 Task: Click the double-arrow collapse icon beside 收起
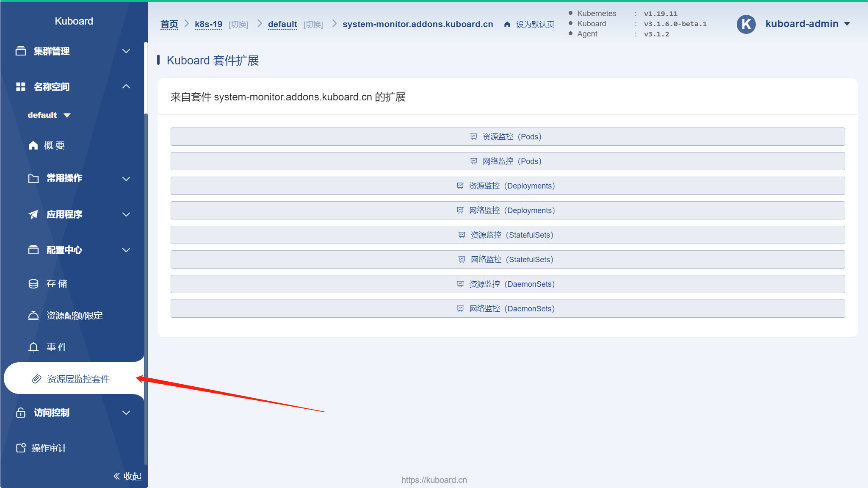117,476
